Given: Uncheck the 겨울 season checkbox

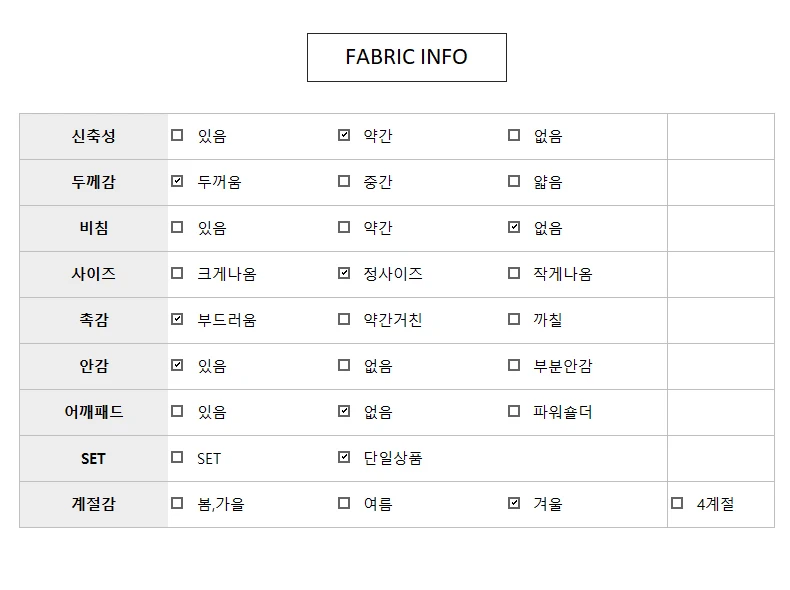Looking at the screenshot, I should pyautogui.click(x=514, y=503).
